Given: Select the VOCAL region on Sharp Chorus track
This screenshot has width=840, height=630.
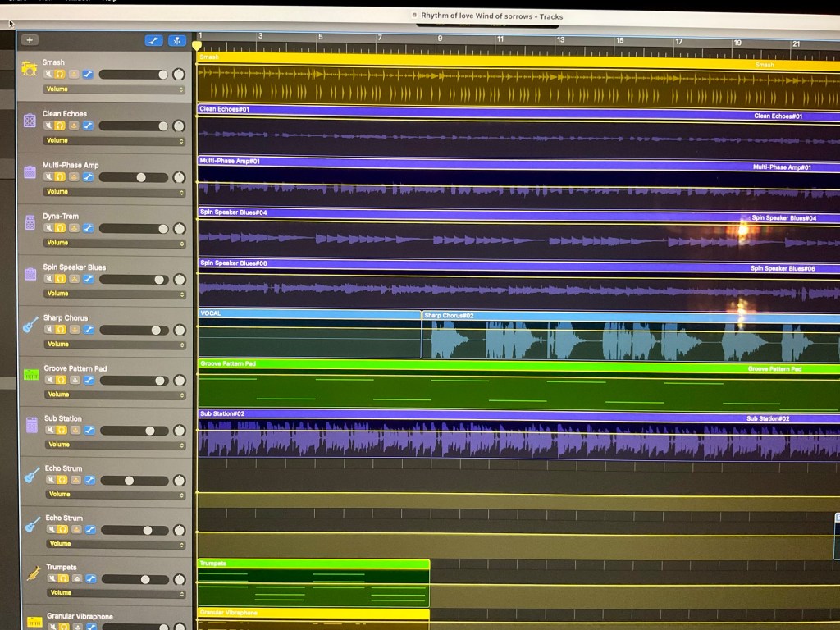Looking at the screenshot, I should coord(309,335).
